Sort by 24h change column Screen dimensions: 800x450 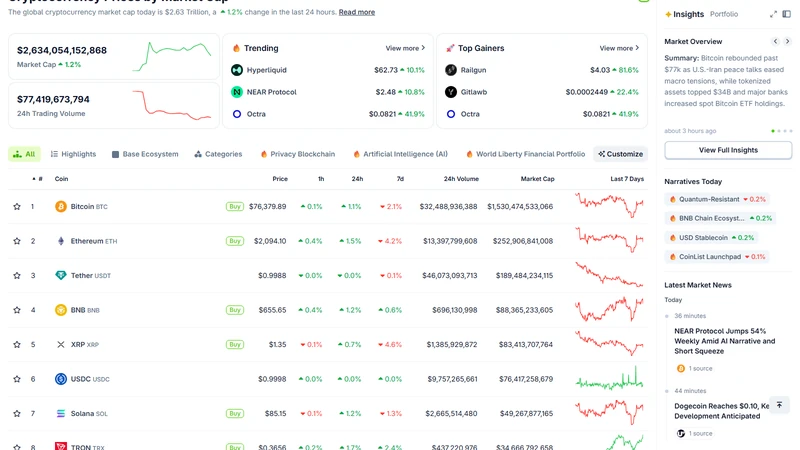click(357, 179)
